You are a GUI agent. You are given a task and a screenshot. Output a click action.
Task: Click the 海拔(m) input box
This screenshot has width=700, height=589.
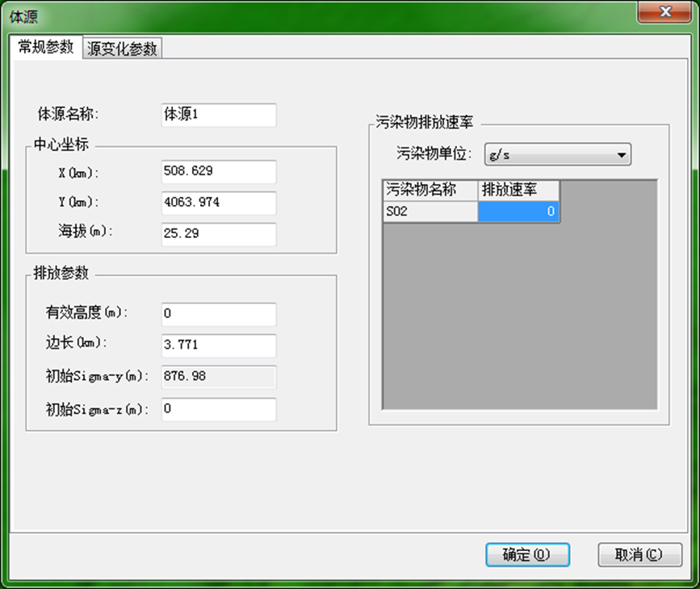(218, 233)
